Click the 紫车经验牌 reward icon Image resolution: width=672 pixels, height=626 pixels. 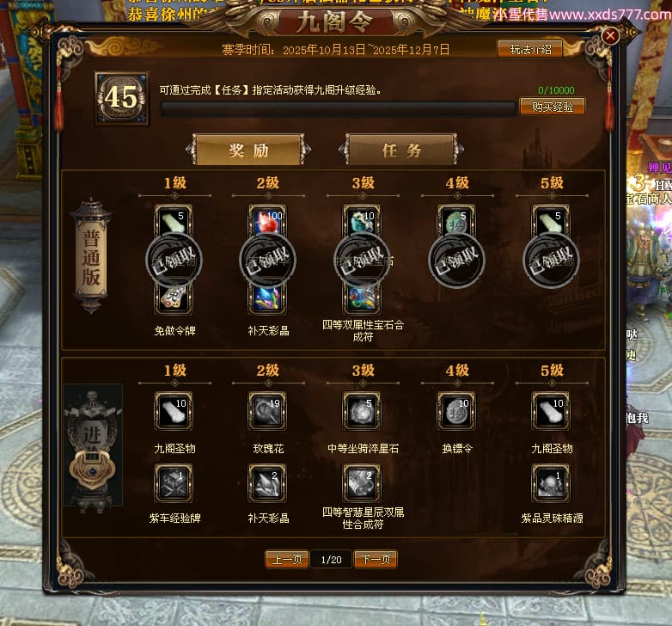(x=174, y=482)
